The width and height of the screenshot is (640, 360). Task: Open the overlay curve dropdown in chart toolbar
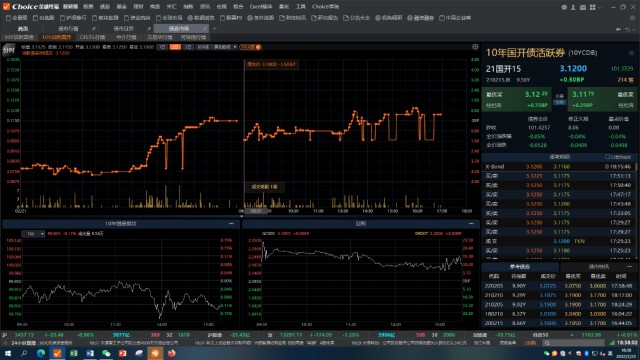(225, 47)
